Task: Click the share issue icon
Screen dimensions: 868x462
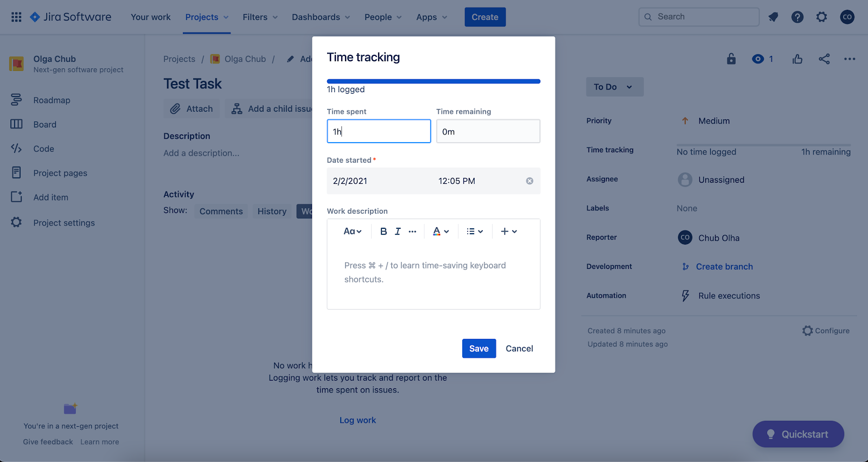Action: click(x=824, y=59)
